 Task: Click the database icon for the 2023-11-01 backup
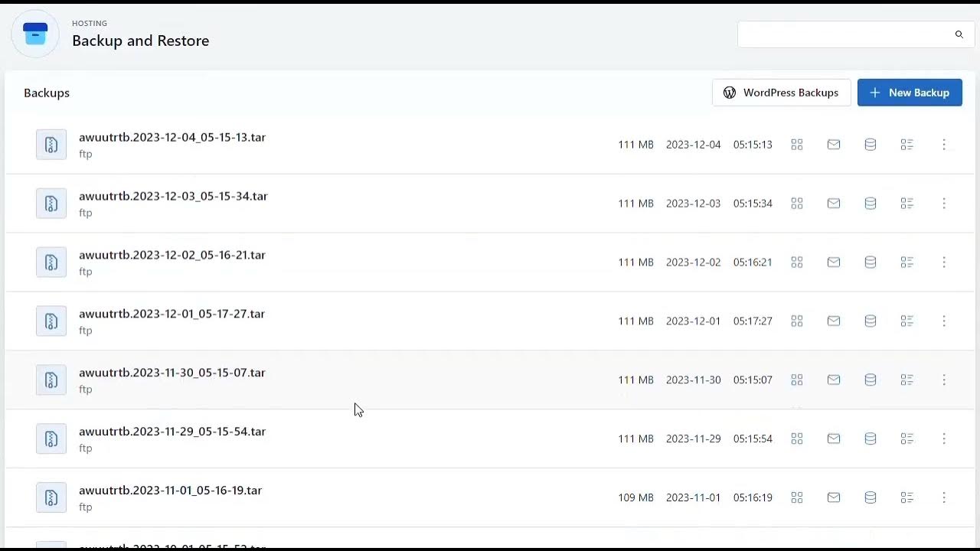coord(871,498)
